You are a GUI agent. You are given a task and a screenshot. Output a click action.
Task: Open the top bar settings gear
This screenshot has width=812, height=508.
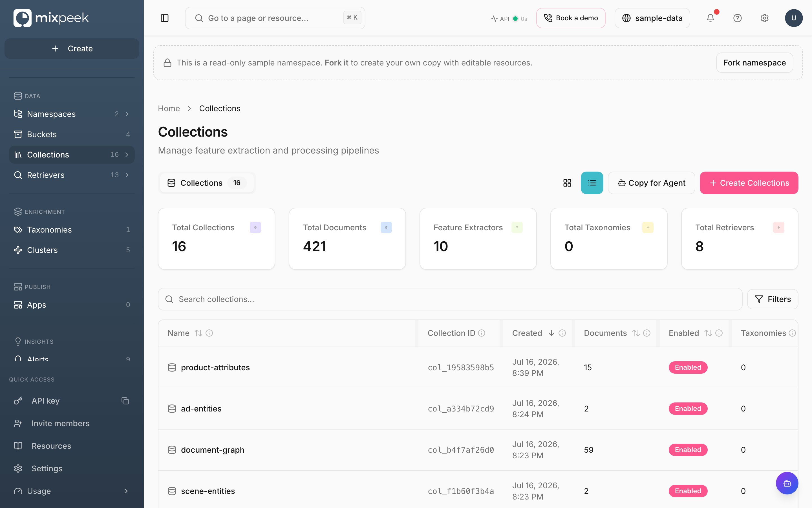click(764, 18)
